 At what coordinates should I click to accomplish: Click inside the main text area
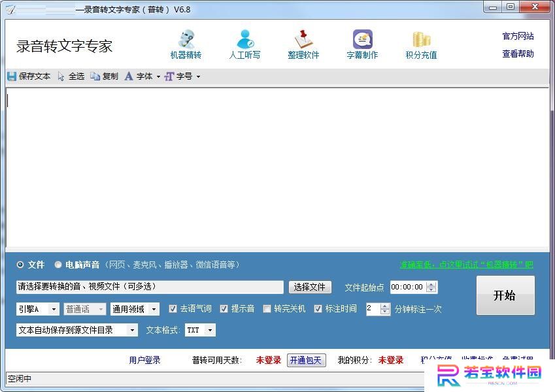tap(277, 168)
